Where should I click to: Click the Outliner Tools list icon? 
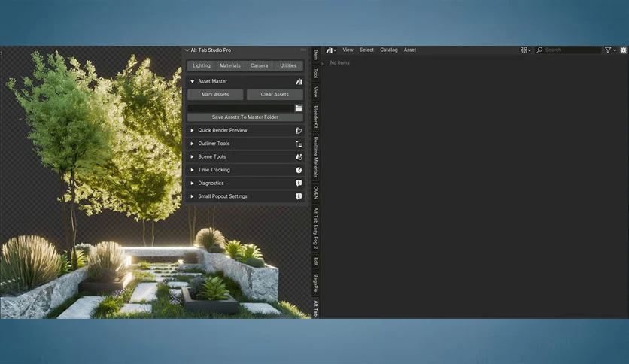pos(299,144)
